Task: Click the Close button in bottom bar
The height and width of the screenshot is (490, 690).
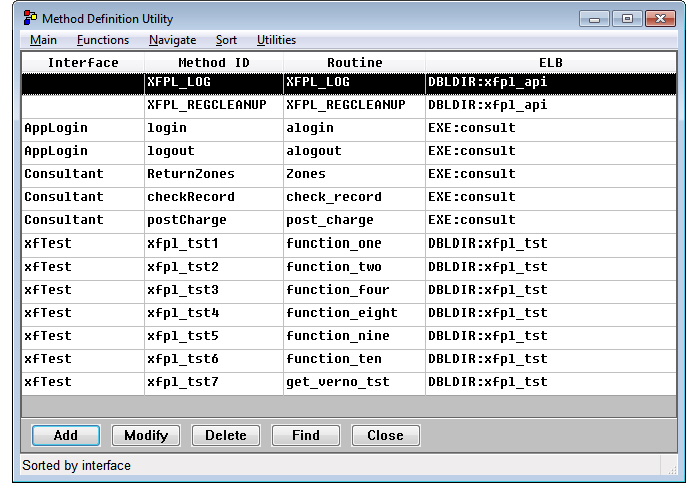Action: (385, 435)
